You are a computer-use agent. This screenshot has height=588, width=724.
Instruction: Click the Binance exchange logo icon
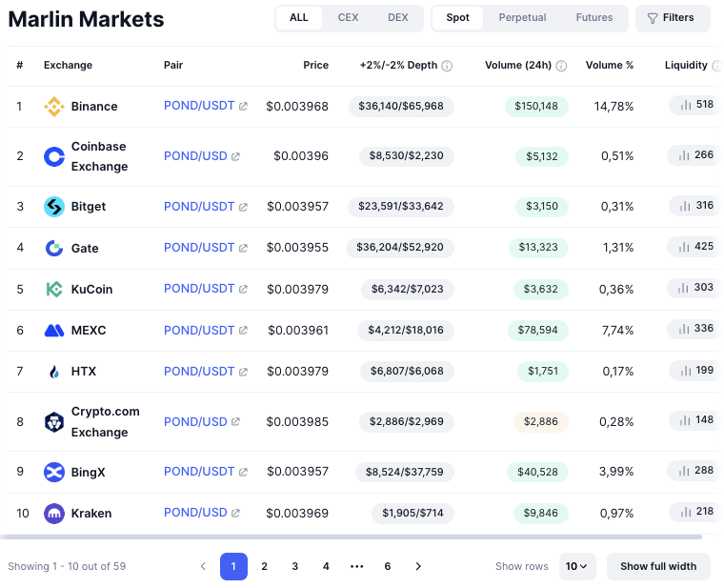tap(54, 107)
